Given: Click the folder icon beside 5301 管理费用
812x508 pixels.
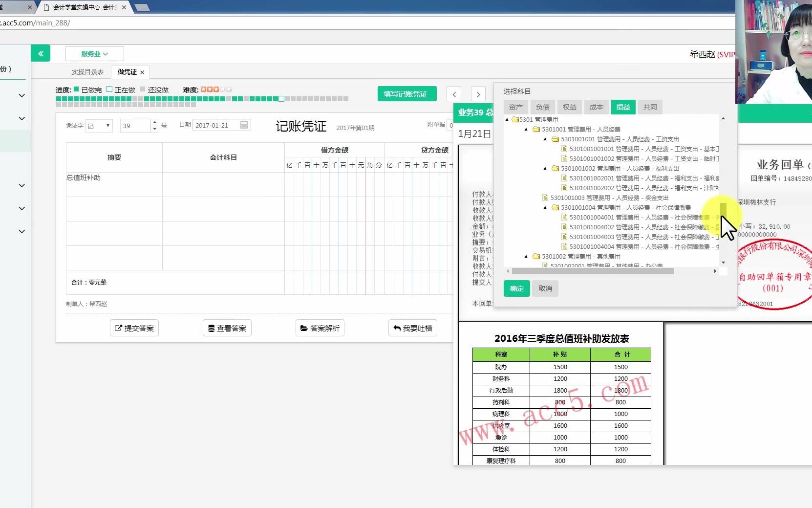Looking at the screenshot, I should click(x=515, y=119).
